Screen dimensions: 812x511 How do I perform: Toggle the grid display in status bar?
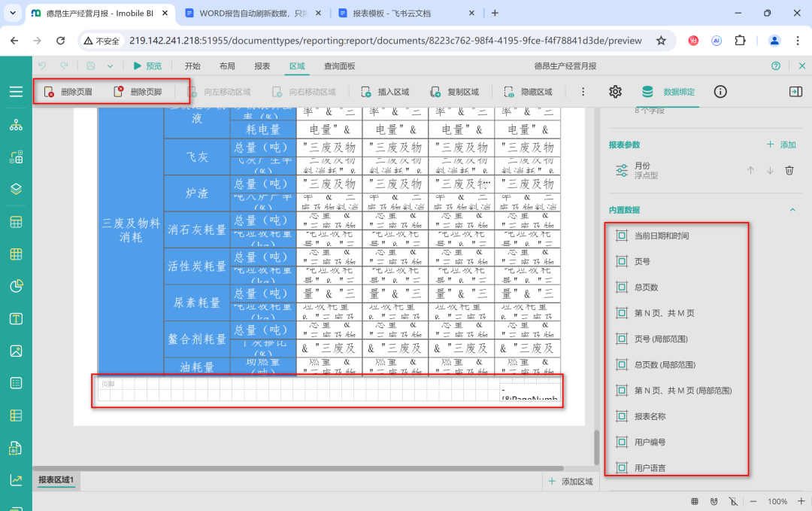tap(693, 501)
